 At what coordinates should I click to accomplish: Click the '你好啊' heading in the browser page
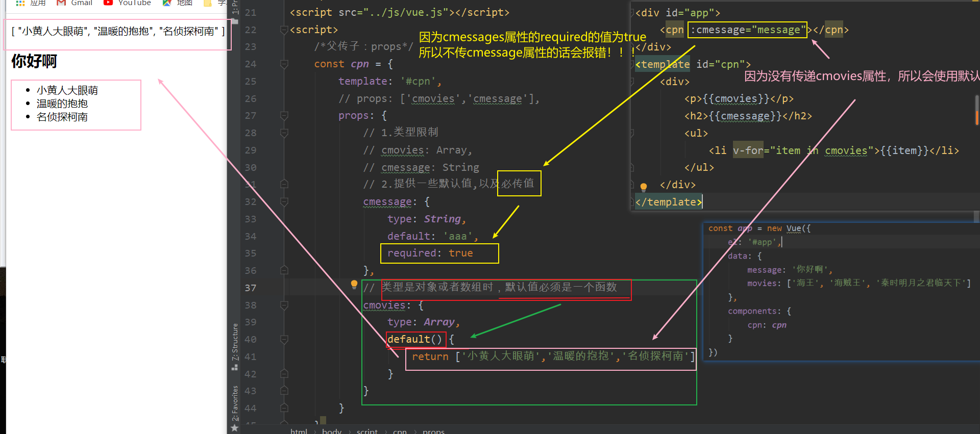pos(34,61)
